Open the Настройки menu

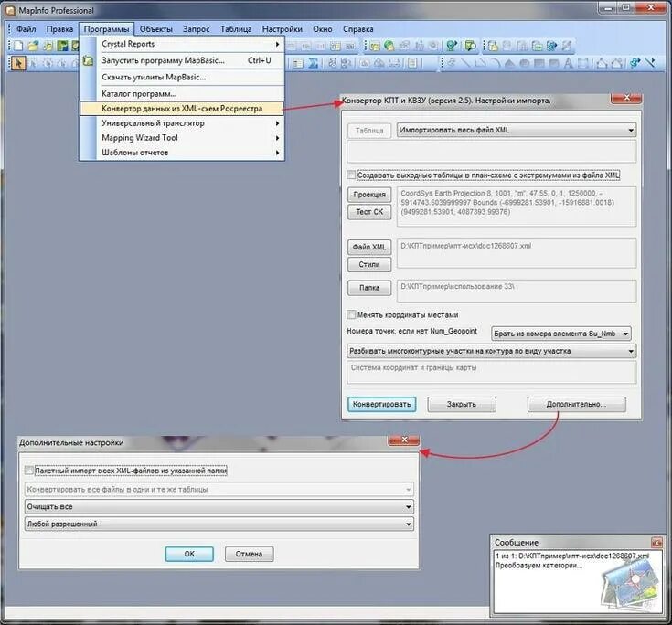pos(282,29)
